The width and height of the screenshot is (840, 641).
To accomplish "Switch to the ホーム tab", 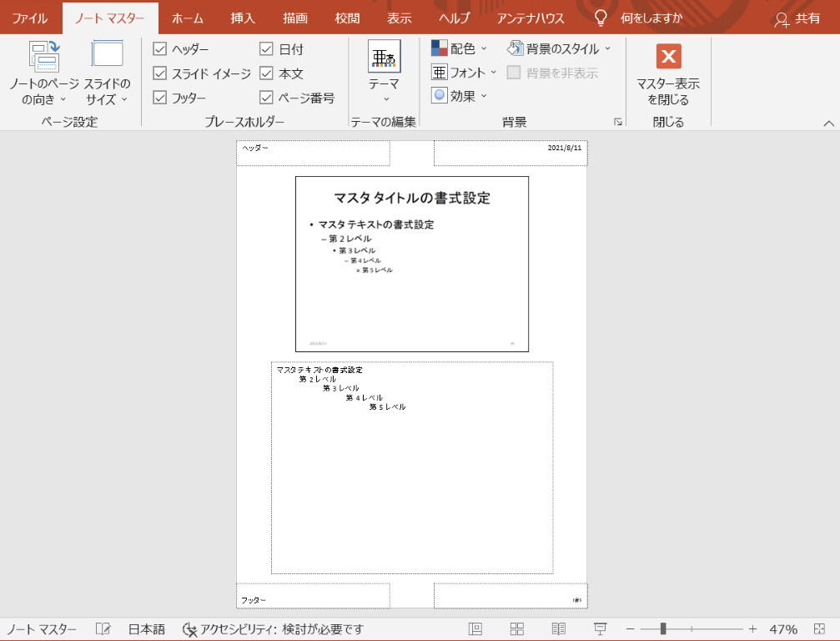I will 188,18.
